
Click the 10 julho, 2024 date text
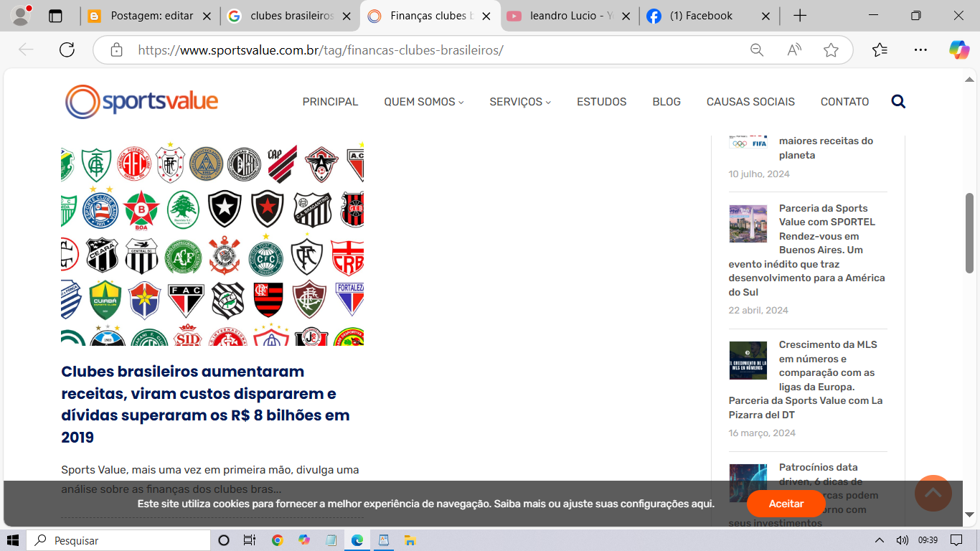pos(759,174)
